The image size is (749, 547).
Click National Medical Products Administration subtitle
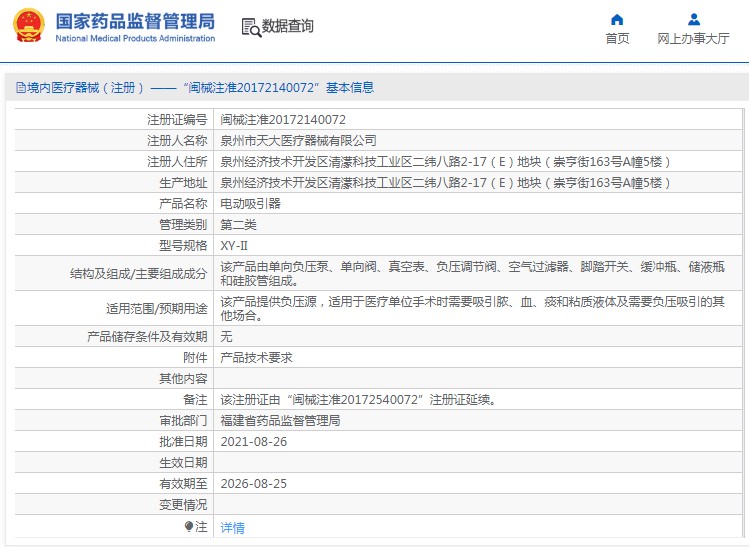[x=135, y=38]
